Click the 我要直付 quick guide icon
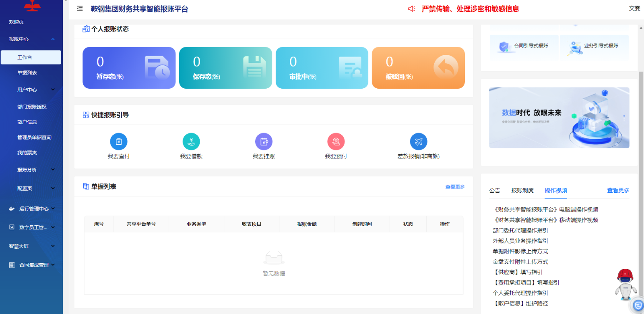Viewport: 644px width, 314px height. [x=119, y=141]
